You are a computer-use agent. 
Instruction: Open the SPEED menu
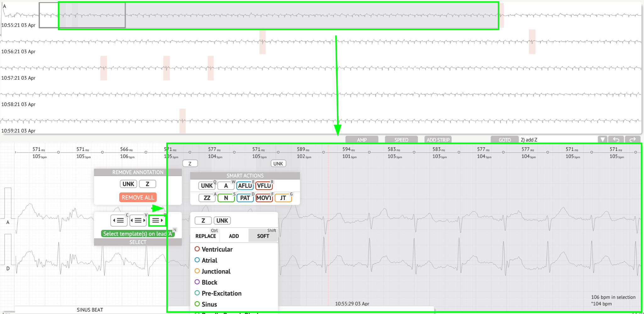coord(401,140)
